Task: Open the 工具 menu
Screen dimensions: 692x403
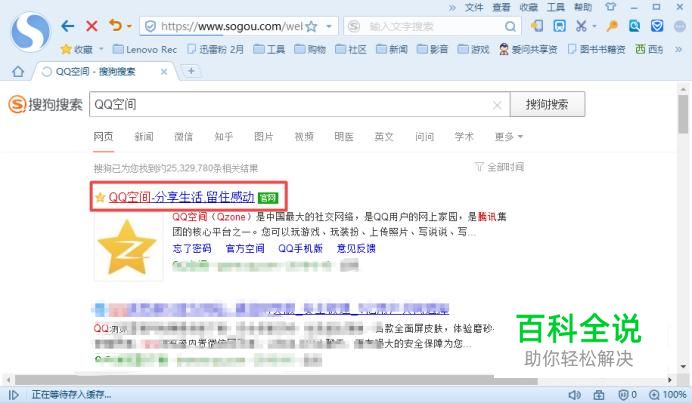Action: tap(556, 7)
